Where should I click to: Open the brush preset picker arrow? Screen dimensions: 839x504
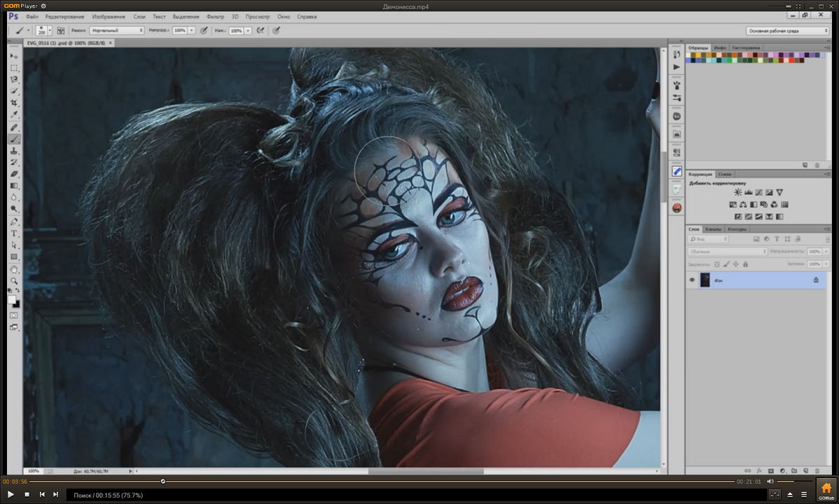point(51,31)
